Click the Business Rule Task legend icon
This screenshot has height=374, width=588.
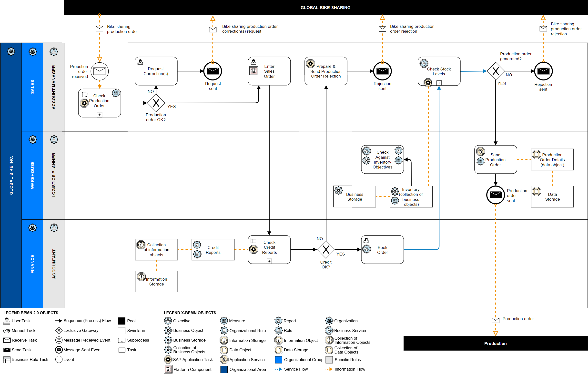pyautogui.click(x=7, y=360)
